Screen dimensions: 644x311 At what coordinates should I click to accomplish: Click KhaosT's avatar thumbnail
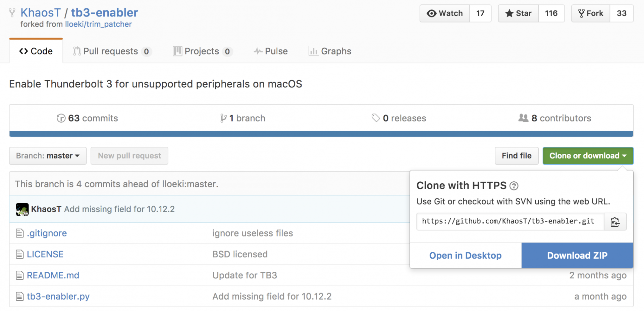[22, 209]
